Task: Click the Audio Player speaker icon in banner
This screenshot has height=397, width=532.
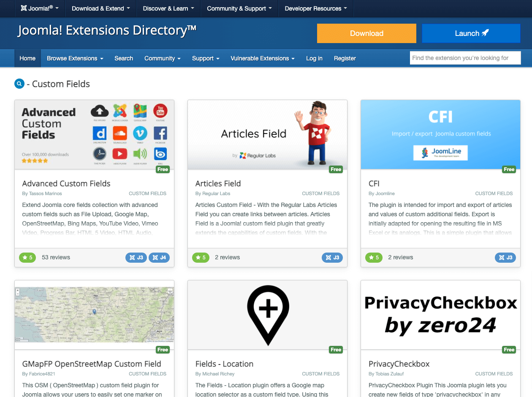Action: [x=140, y=154]
